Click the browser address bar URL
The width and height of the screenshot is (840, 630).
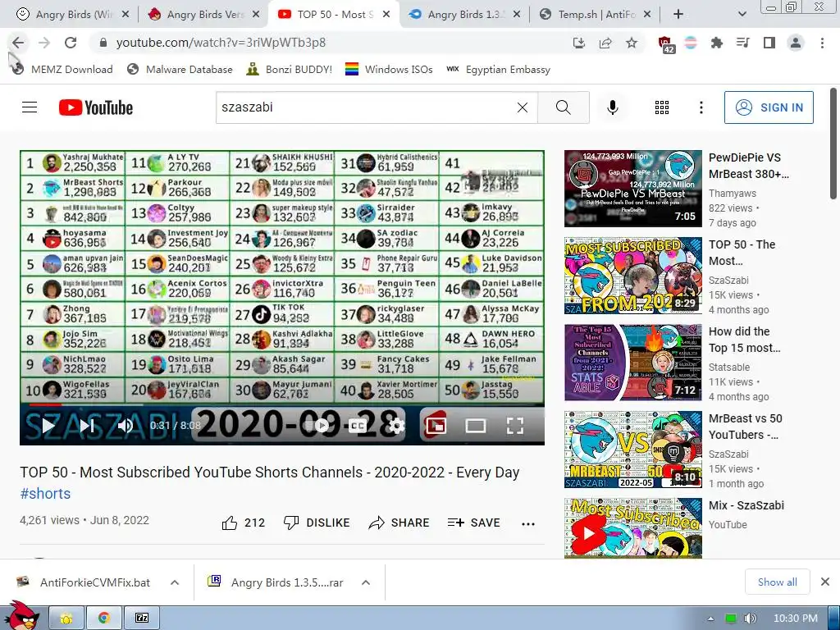pyautogui.click(x=221, y=43)
